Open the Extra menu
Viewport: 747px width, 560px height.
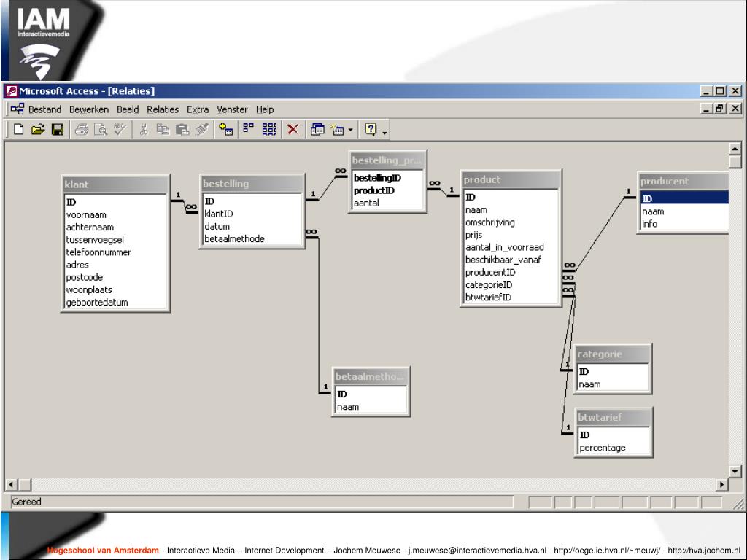(198, 109)
